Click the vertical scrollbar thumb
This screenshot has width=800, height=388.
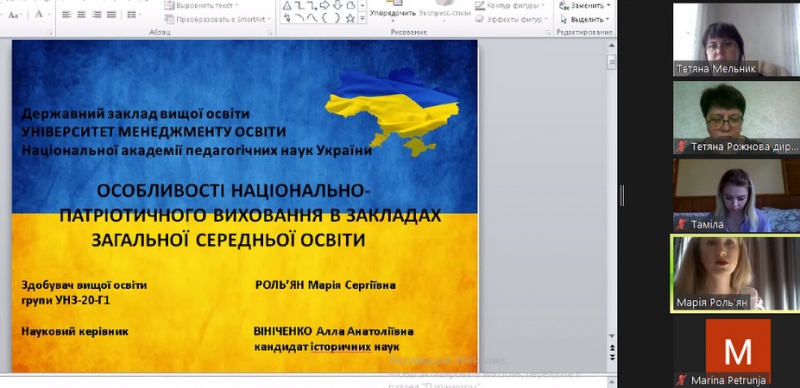pos(612,62)
